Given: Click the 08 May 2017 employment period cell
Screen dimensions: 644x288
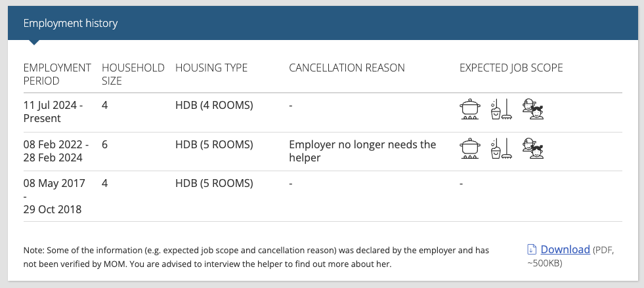Looking at the screenshot, I should pos(54,196).
